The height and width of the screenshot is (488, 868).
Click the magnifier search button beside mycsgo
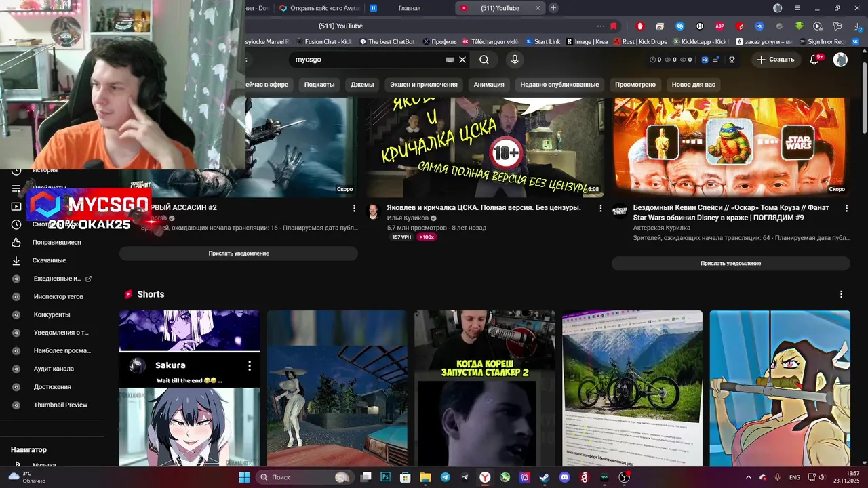(x=484, y=60)
